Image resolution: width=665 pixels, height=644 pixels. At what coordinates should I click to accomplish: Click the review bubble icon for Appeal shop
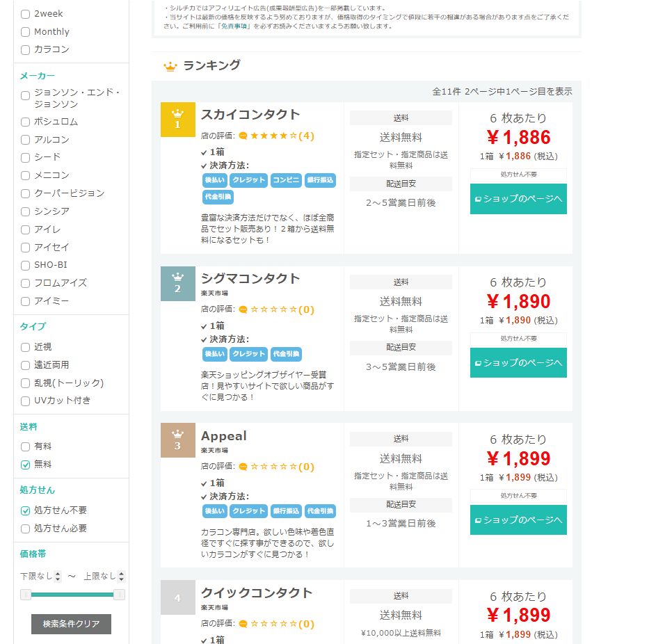pos(243,467)
